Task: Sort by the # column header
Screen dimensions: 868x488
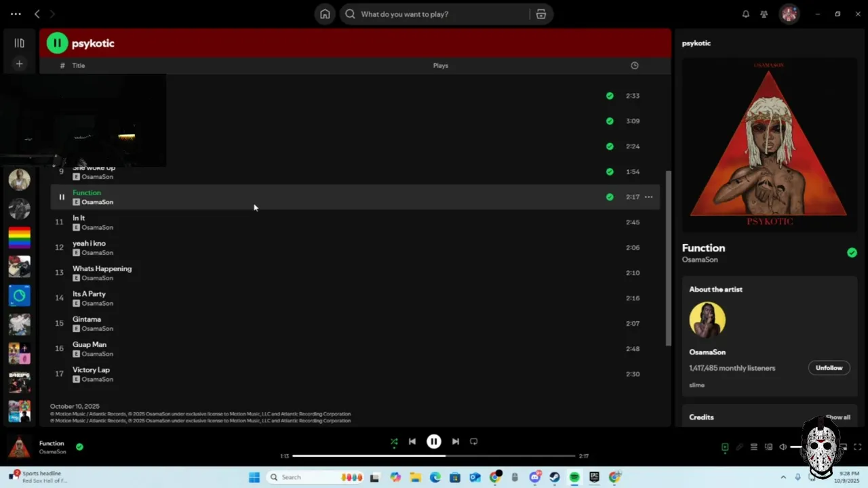Action: (62, 66)
